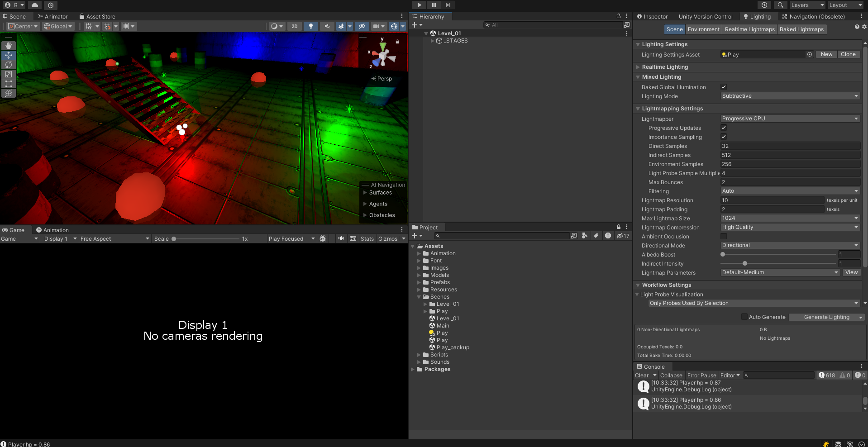Mute scene view audio
This screenshot has width=868, height=447.
[327, 26]
